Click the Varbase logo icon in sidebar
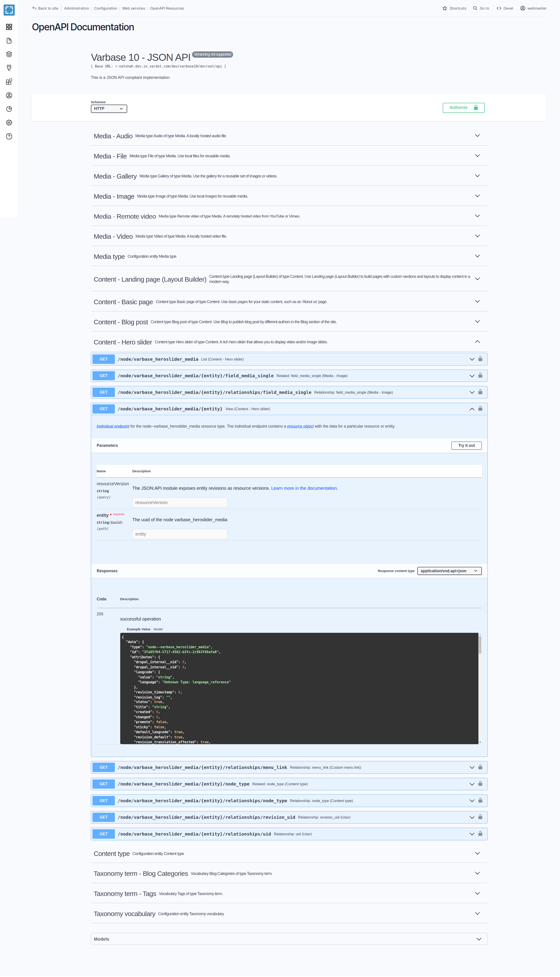The width and height of the screenshot is (560, 977). pos(9,10)
